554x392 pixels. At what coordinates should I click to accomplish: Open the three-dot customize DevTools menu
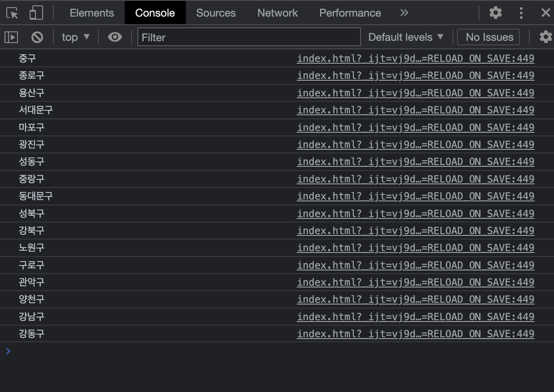click(521, 13)
